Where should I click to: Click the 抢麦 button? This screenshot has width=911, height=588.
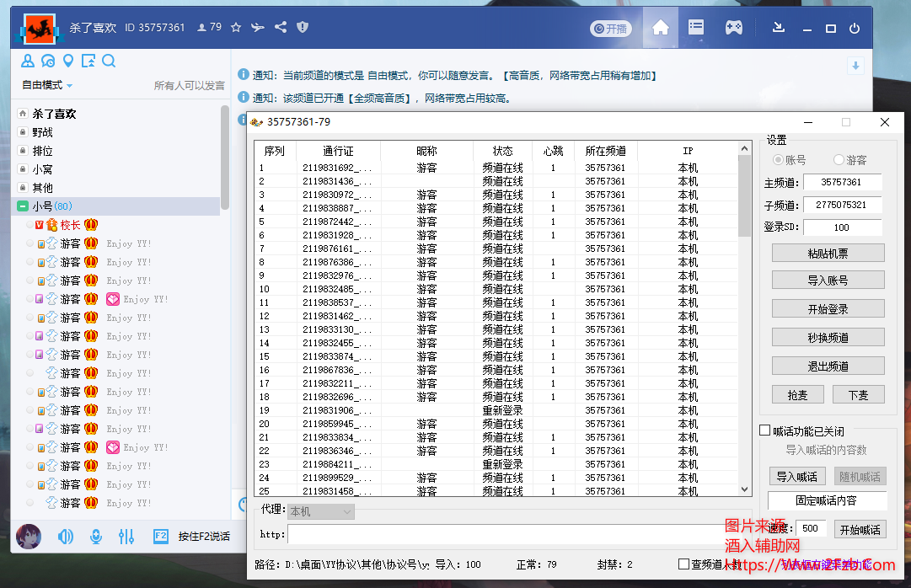[797, 394]
